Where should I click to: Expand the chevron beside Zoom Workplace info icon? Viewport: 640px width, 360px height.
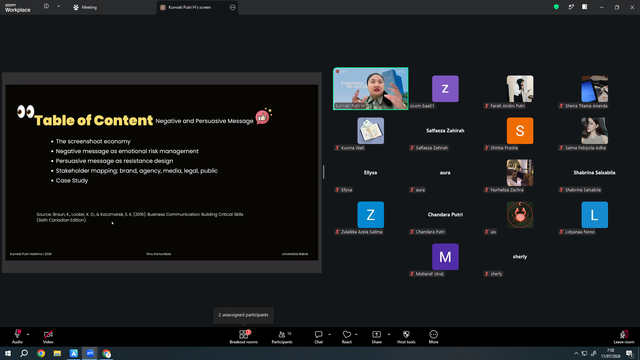58,7
